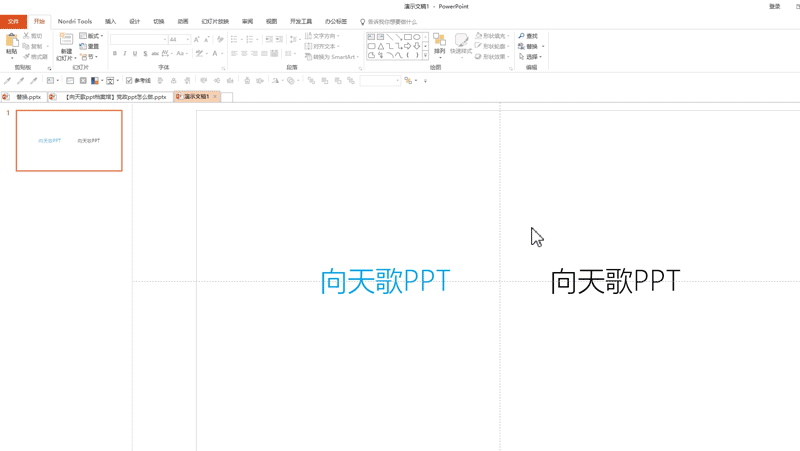
Task: Switch to the Nordri Tools tab
Action: pos(75,21)
